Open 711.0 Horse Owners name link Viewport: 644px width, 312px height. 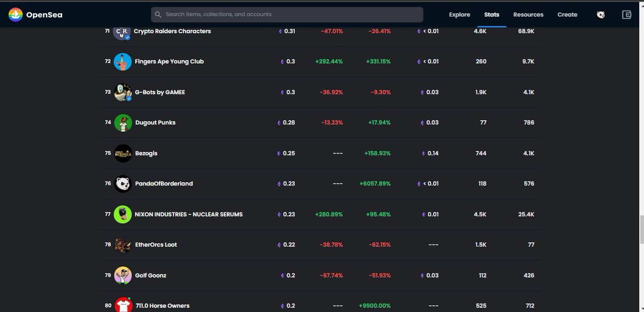(162, 306)
